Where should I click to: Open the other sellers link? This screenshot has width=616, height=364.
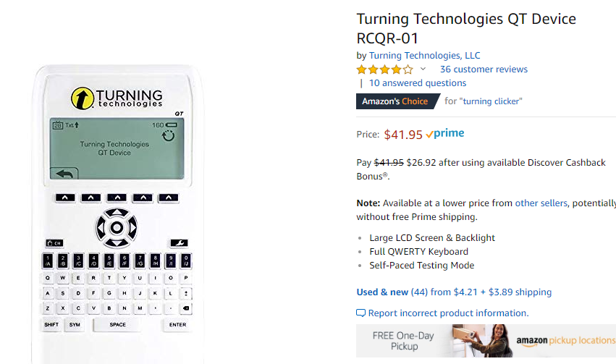[x=541, y=203]
